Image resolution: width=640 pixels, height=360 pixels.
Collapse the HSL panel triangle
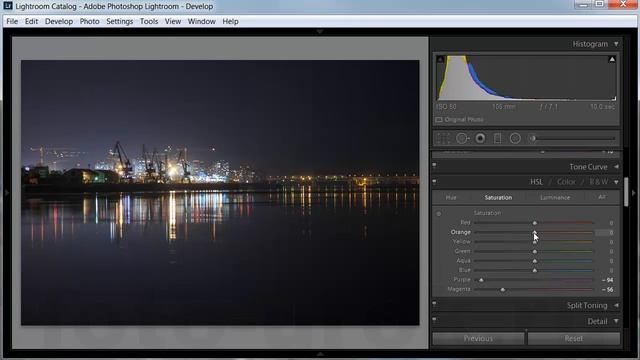click(616, 182)
